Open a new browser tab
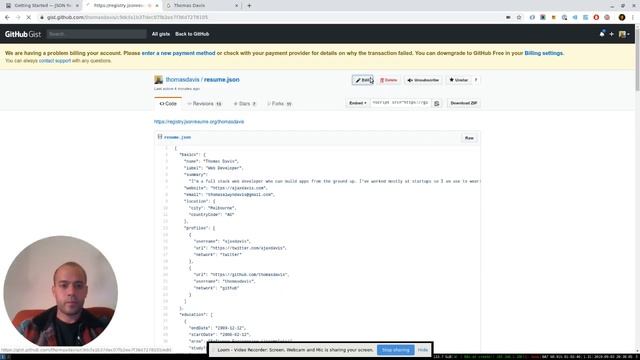The height and width of the screenshot is (360, 640). pyautogui.click(x=249, y=6)
